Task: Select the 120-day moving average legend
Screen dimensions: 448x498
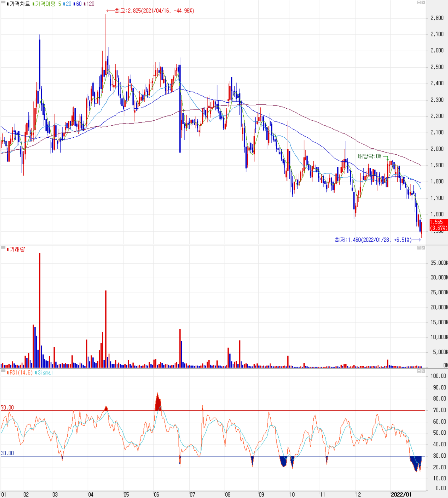Action: (89, 4)
